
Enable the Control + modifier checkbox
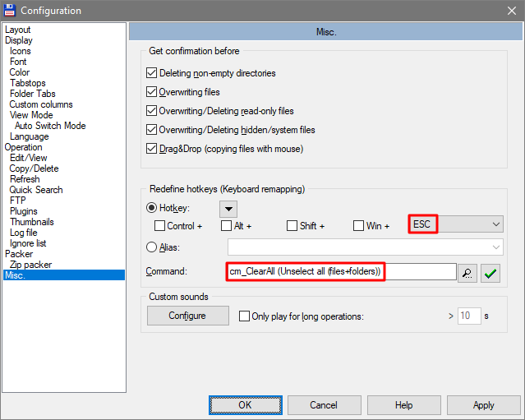(x=159, y=226)
